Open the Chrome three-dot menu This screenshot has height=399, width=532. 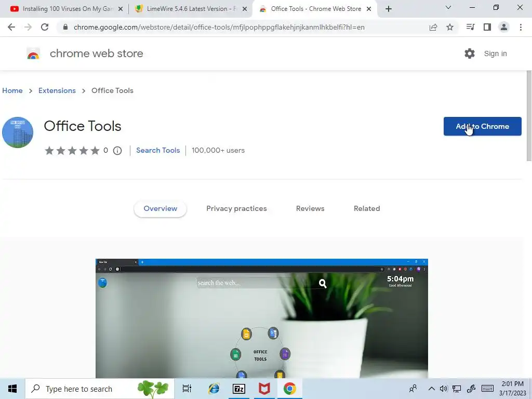pos(521,27)
